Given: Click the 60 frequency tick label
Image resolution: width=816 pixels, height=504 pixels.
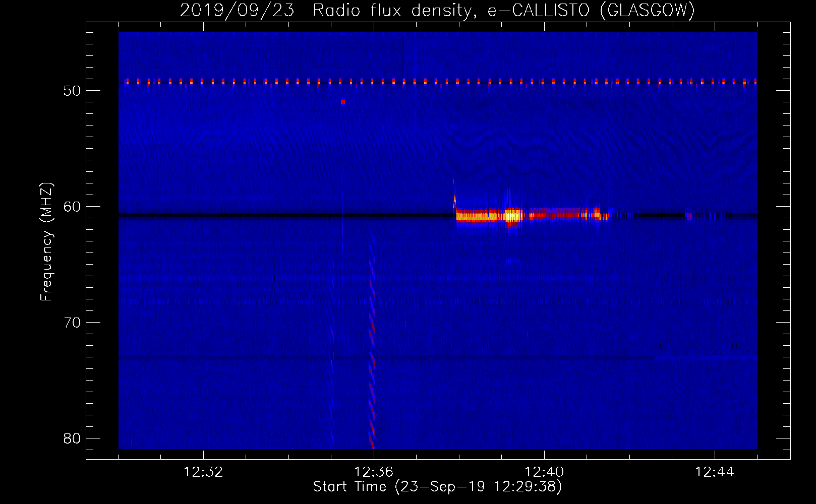Looking at the screenshot, I should [x=72, y=207].
